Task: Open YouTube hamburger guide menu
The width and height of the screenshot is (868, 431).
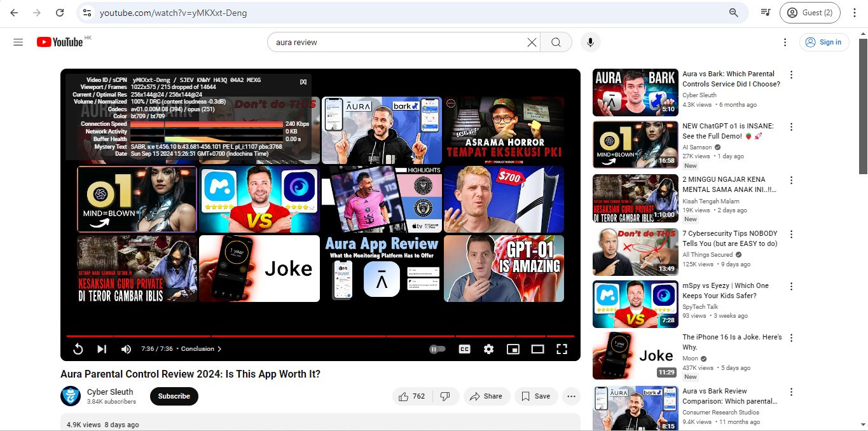Action: 18,42
